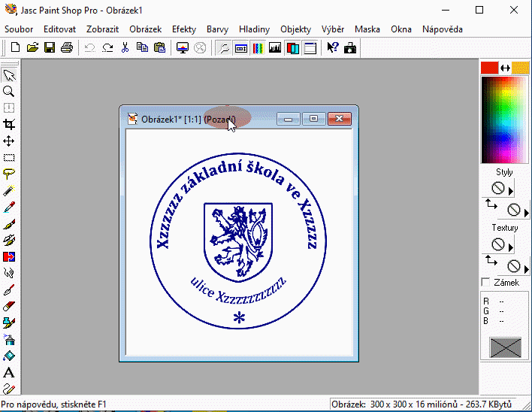532x412 pixels.
Task: Open the Hladiny menu
Action: pyautogui.click(x=254, y=29)
